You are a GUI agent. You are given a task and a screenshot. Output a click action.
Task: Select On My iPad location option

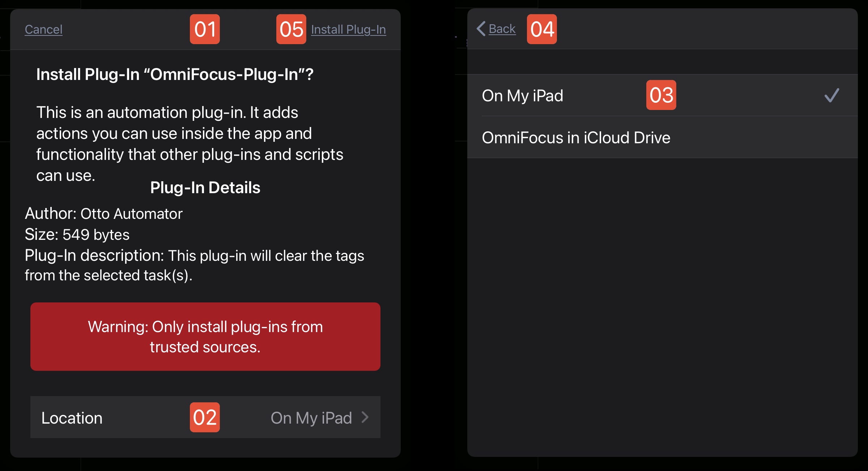[663, 96]
